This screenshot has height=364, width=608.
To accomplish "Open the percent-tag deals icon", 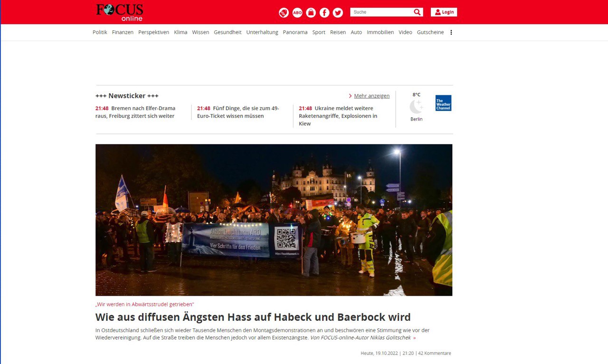I will pos(284,13).
